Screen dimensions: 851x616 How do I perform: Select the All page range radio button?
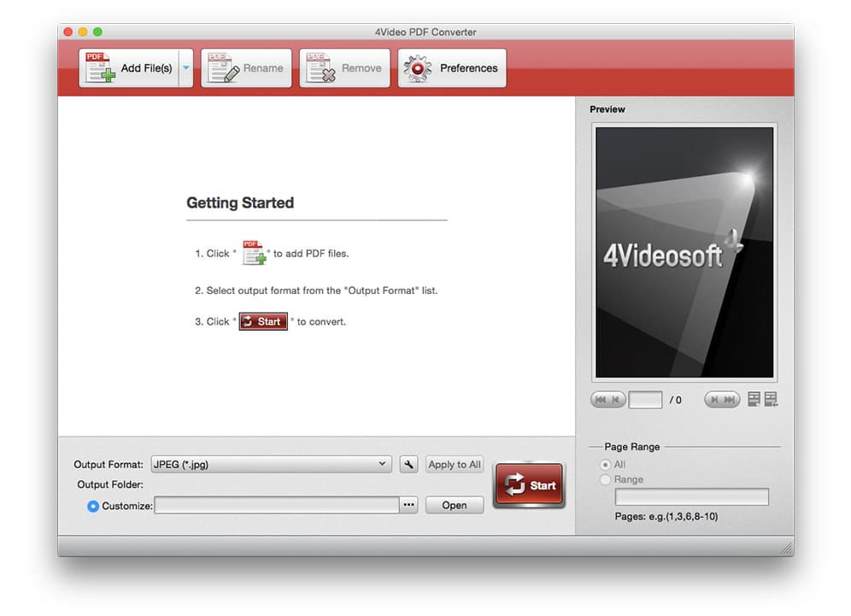click(x=606, y=465)
